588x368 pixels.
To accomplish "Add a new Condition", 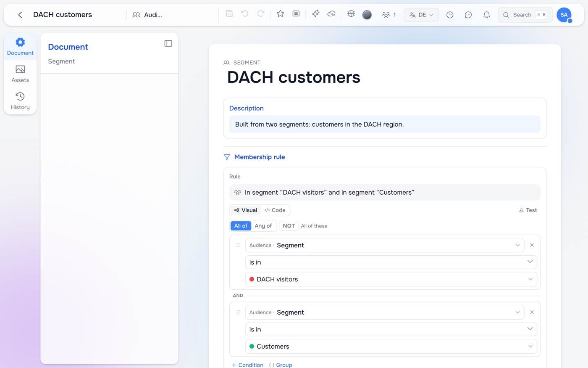I will (x=247, y=365).
